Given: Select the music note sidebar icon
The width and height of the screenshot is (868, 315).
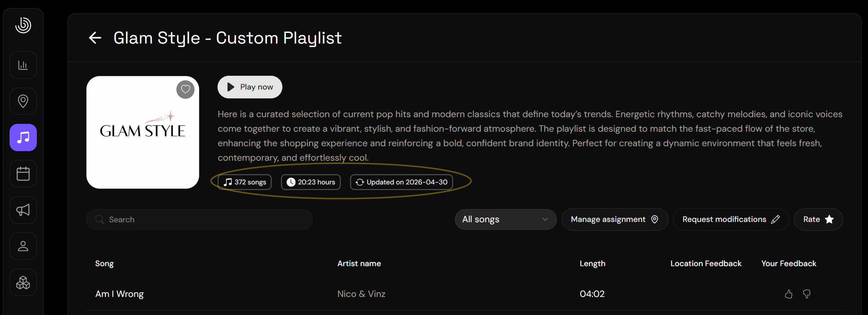Looking at the screenshot, I should coord(23,137).
